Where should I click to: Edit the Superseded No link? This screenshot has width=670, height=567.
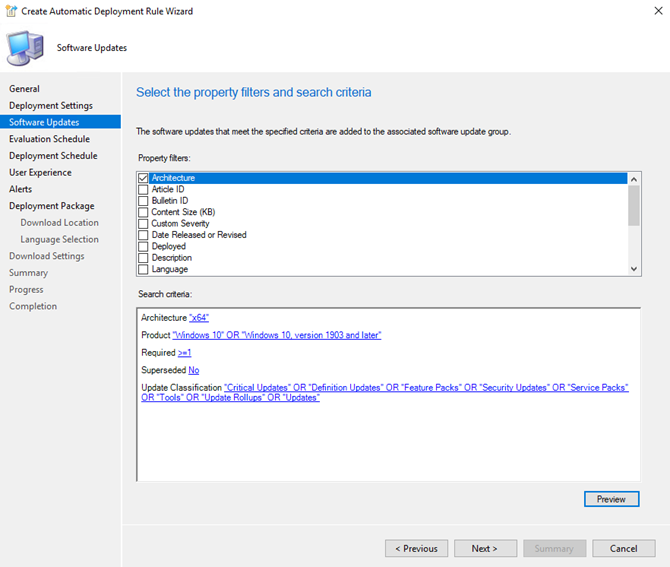pyautogui.click(x=194, y=370)
